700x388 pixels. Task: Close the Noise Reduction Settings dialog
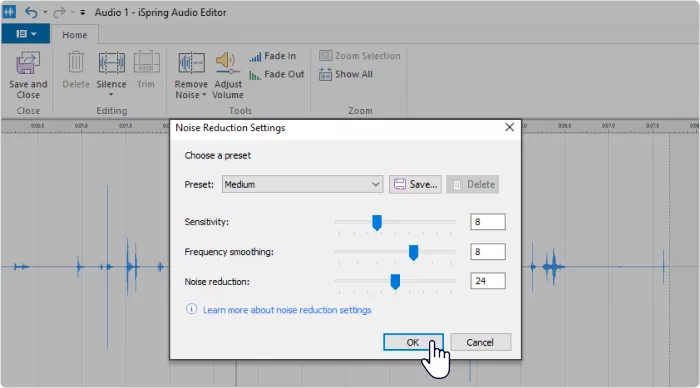pos(509,127)
